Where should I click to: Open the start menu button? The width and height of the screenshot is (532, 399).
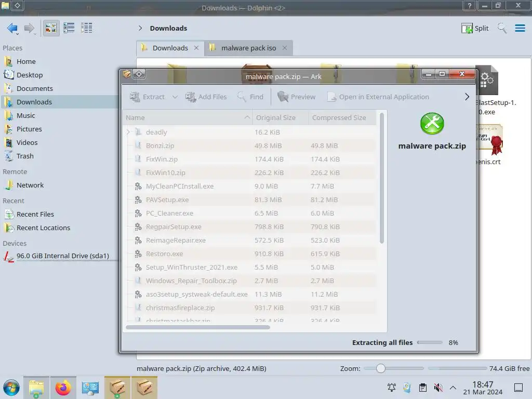click(x=11, y=388)
